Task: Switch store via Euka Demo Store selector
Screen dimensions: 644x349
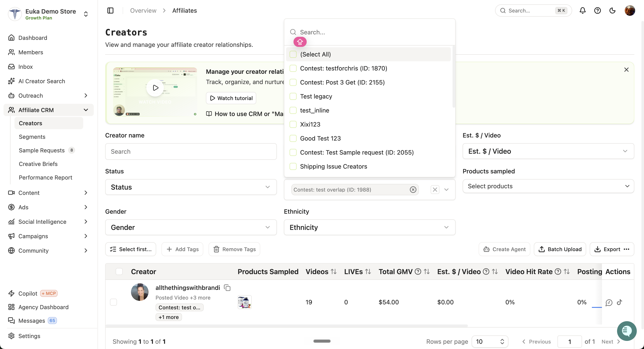Action: [48, 14]
